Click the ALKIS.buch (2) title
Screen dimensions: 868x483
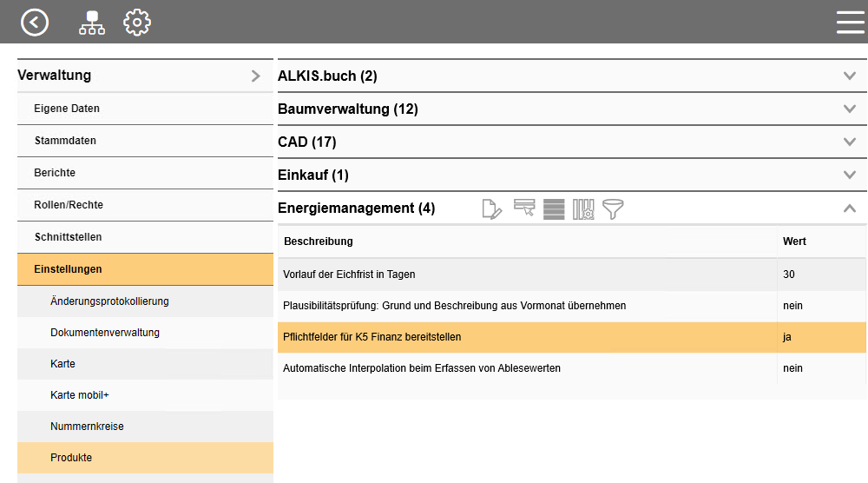327,76
